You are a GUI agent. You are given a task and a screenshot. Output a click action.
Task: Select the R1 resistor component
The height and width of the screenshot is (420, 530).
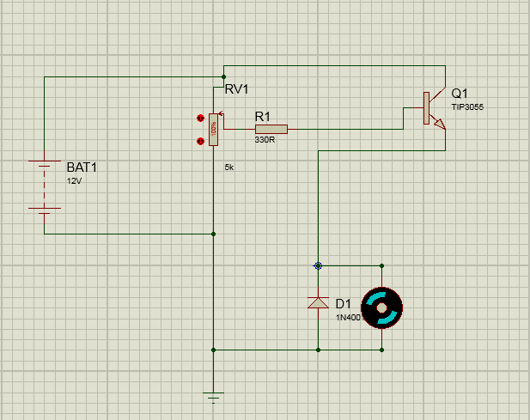(271, 130)
